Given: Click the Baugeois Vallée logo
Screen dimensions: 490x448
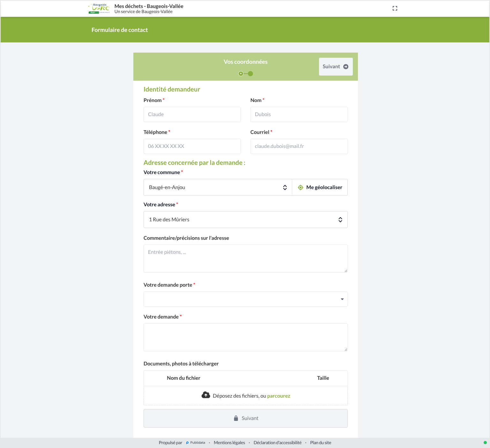Looking at the screenshot, I should click(99, 9).
